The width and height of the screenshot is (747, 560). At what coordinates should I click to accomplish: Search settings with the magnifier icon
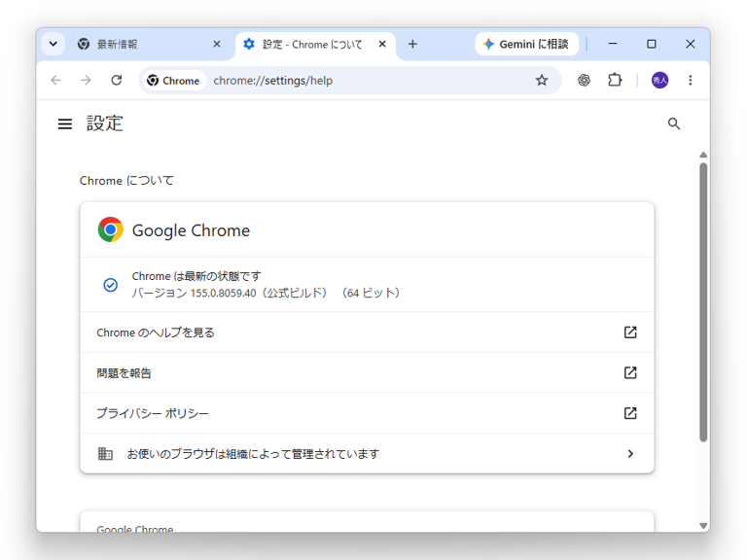(674, 123)
